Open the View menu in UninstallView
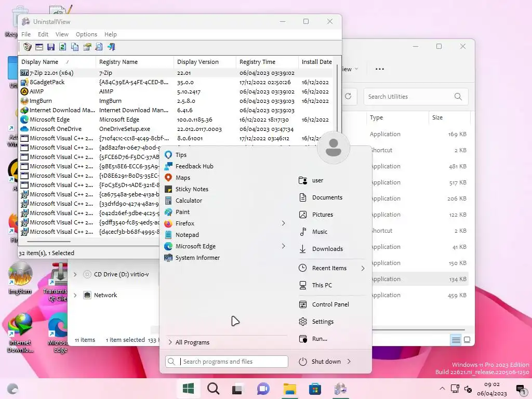 click(62, 34)
